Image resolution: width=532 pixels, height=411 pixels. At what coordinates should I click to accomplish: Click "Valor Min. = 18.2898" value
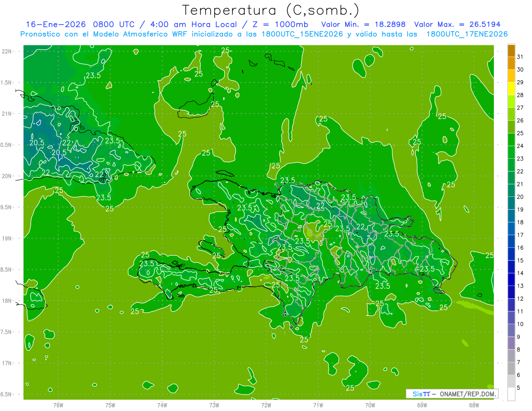pyautogui.click(x=364, y=24)
